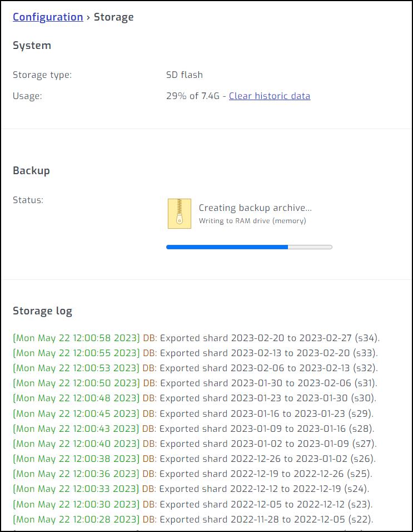Click the Clear historic data link
The height and width of the screenshot is (532, 413).
coord(270,96)
